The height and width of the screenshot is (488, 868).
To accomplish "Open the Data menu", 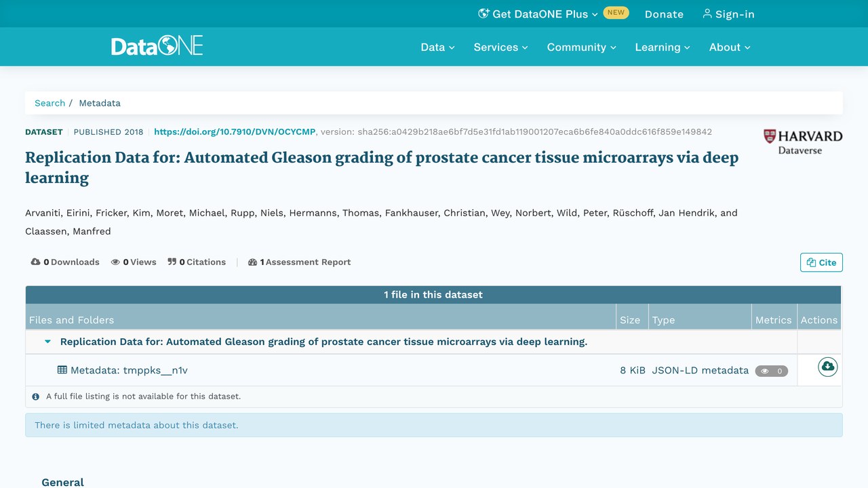I will click(437, 47).
